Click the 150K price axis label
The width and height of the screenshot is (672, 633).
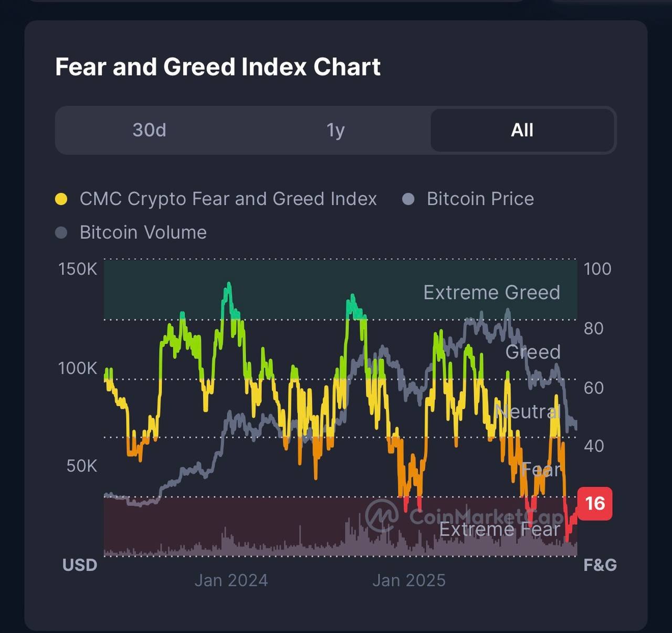(78, 269)
